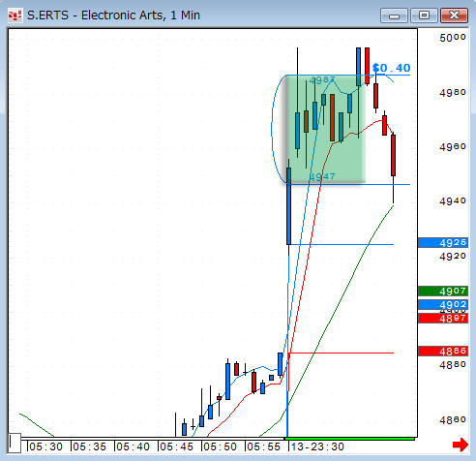Image resolution: width=476 pixels, height=461 pixels.
Task: Click the 13-23:30 date label on time axis
Action: (x=317, y=446)
